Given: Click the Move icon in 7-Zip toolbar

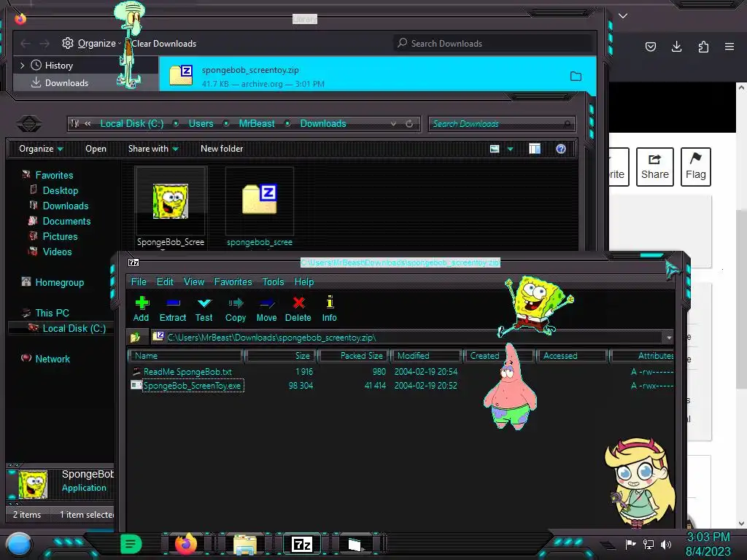Looking at the screenshot, I should [266, 309].
